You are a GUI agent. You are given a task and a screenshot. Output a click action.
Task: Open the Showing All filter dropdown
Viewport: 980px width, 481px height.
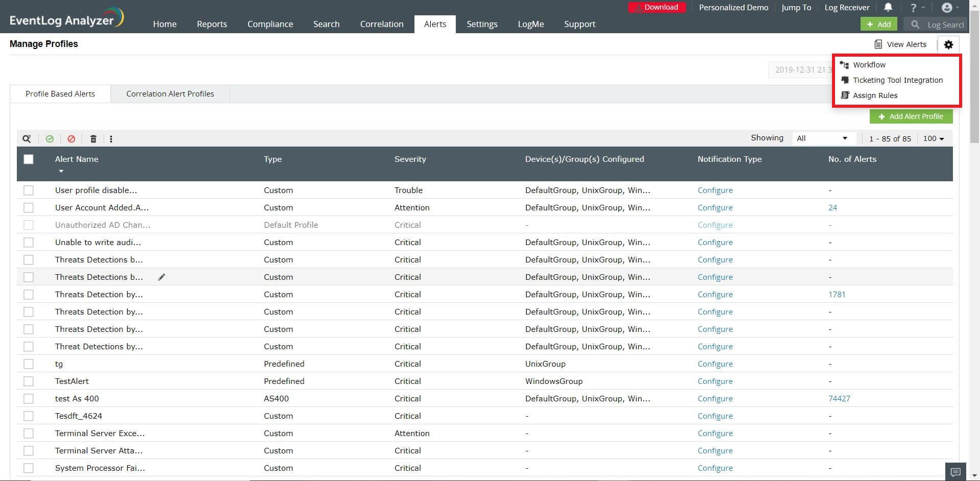tap(822, 138)
